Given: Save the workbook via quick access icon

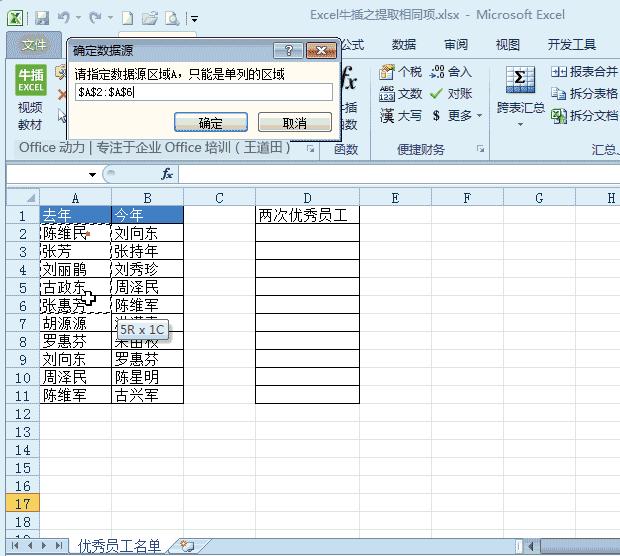Looking at the screenshot, I should click(x=42, y=18).
